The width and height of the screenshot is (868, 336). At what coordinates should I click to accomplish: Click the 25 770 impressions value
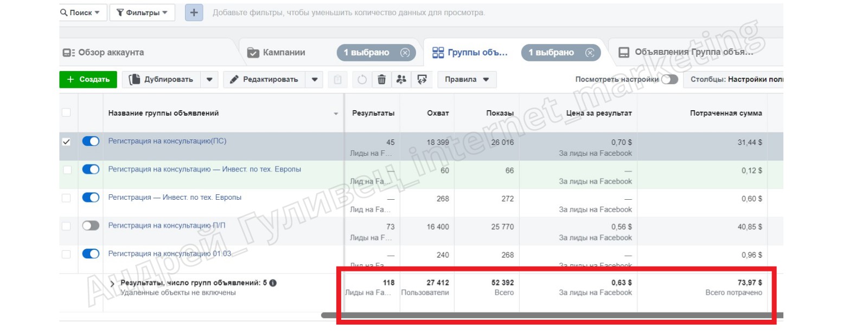502,227
